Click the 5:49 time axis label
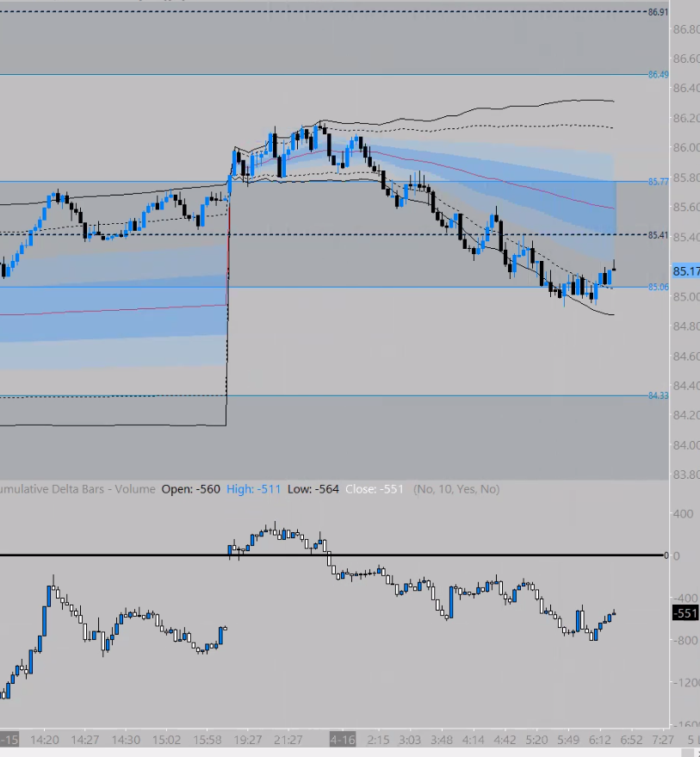This screenshot has width=700, height=757. 568,740
